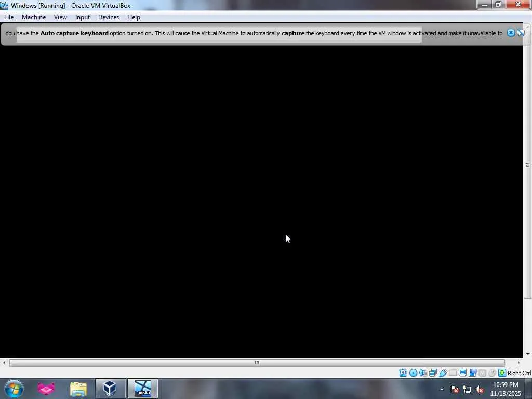Click the notification suppress icon beside dismiss
The height and width of the screenshot is (399, 532).
click(521, 33)
